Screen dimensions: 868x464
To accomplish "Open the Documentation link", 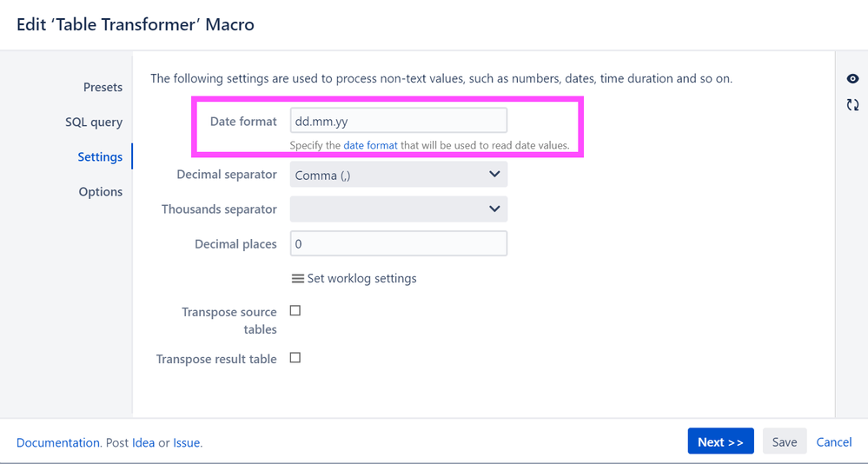I will (x=57, y=443).
